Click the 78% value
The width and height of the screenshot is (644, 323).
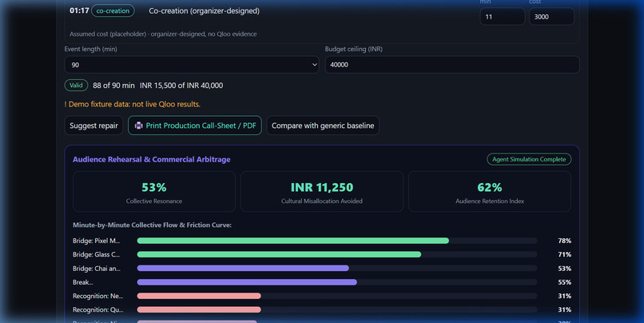pos(564,241)
